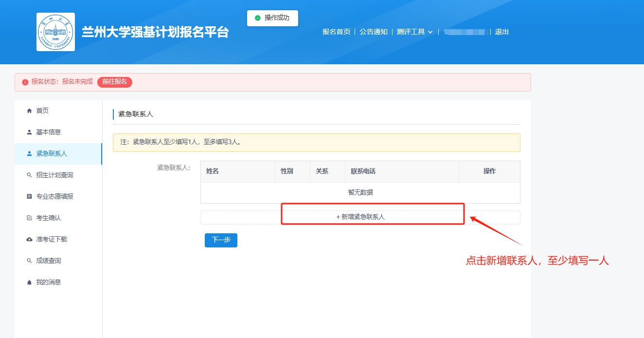Select 紧急联系人 in the left sidebar
This screenshot has height=338, width=644.
(52, 154)
